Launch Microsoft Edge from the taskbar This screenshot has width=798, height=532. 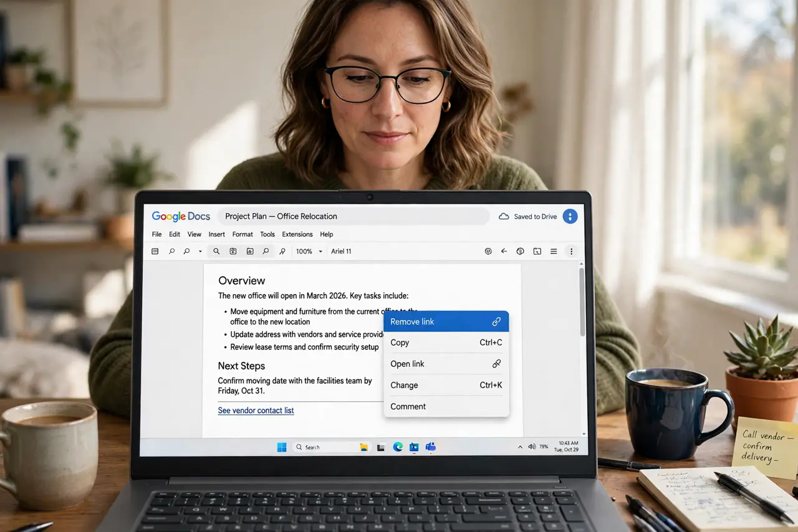pyautogui.click(x=398, y=447)
